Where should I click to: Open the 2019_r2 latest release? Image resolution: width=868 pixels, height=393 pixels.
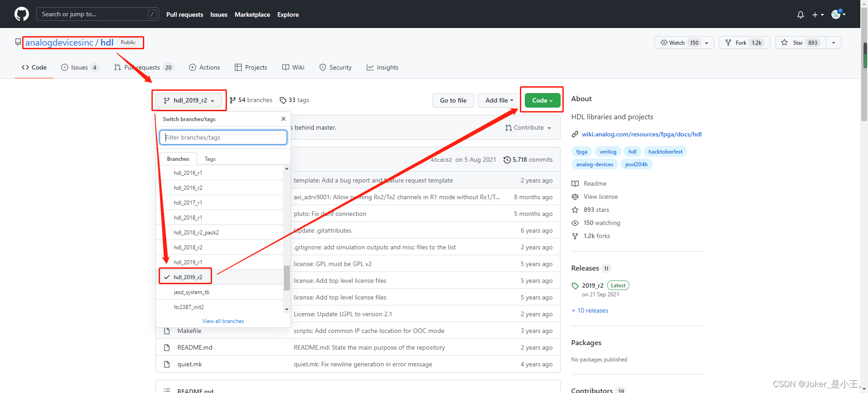pos(593,285)
